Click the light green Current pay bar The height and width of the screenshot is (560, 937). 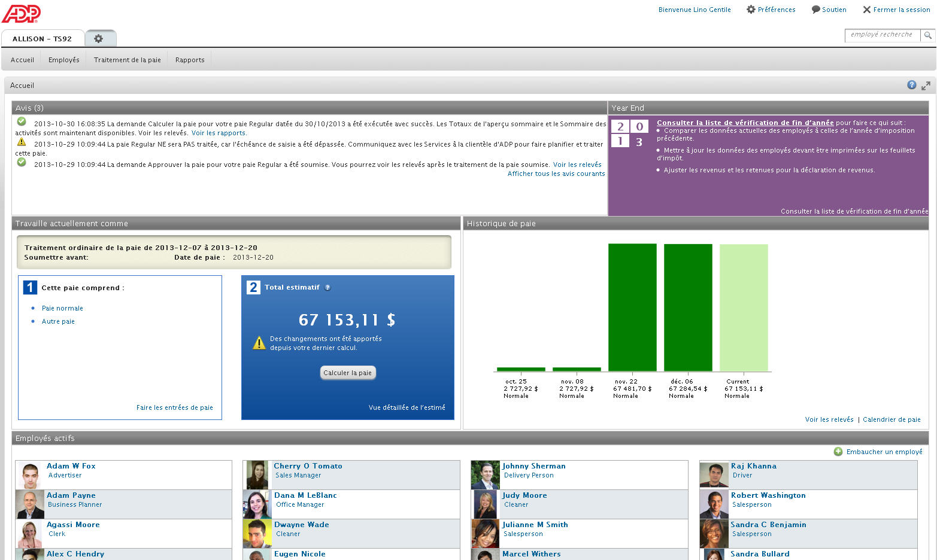pyautogui.click(x=743, y=308)
